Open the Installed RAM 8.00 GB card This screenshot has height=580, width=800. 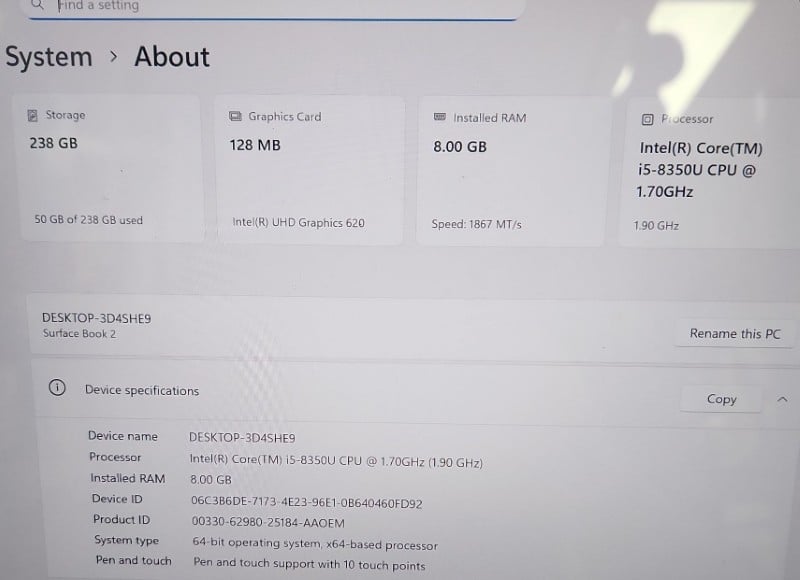point(511,171)
